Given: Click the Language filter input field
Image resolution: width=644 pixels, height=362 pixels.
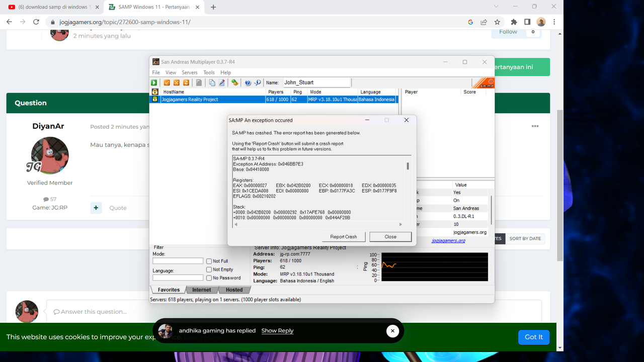Looking at the screenshot, I should (178, 278).
